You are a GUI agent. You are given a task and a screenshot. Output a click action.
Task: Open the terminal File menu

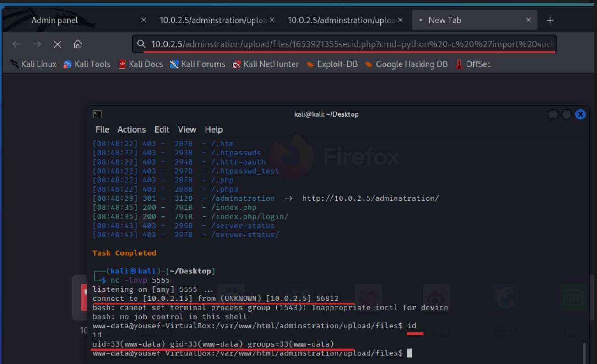[x=102, y=129]
